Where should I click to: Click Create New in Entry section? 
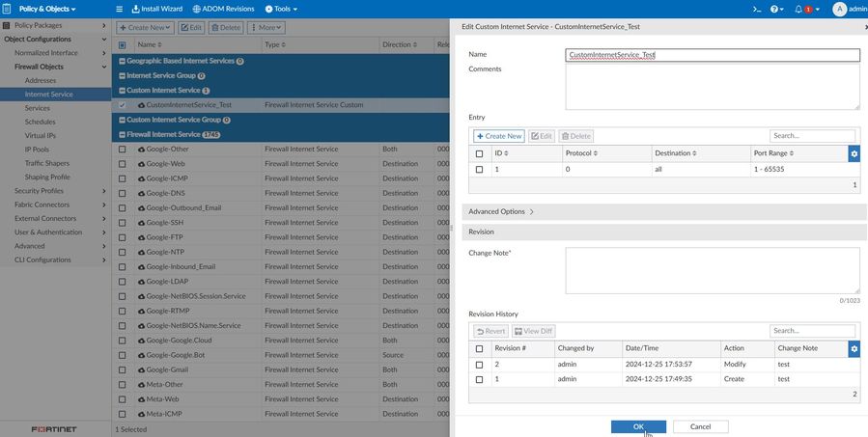499,136
